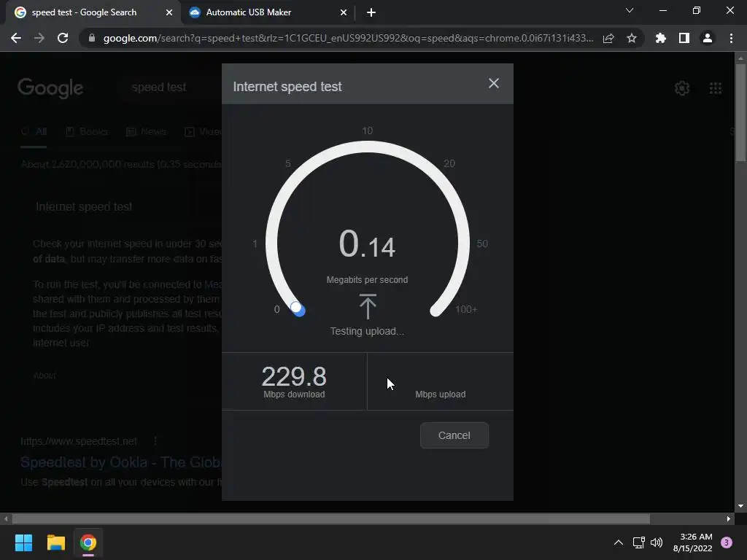Click the 229.8 Mbps download value
This screenshot has width=747, height=560.
(294, 377)
